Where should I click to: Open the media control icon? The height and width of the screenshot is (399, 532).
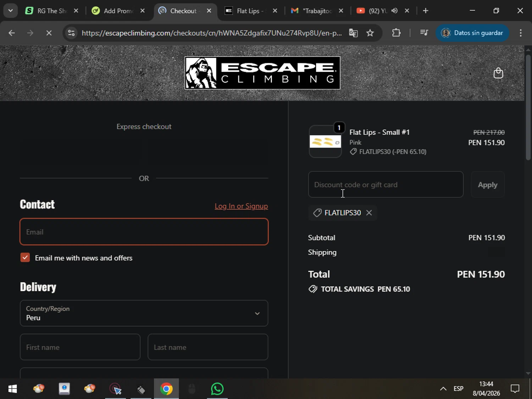(x=424, y=33)
